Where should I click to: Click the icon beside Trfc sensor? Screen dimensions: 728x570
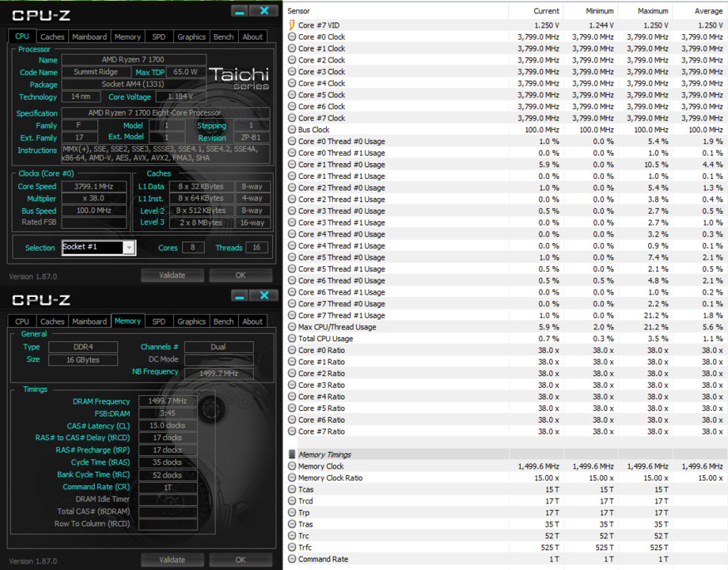click(292, 547)
